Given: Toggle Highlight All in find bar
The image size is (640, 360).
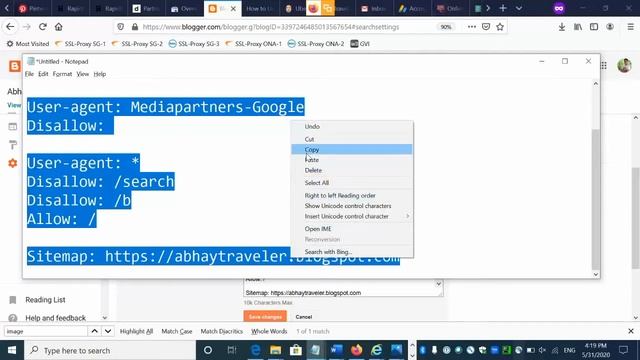Looking at the screenshot, I should [x=136, y=331].
